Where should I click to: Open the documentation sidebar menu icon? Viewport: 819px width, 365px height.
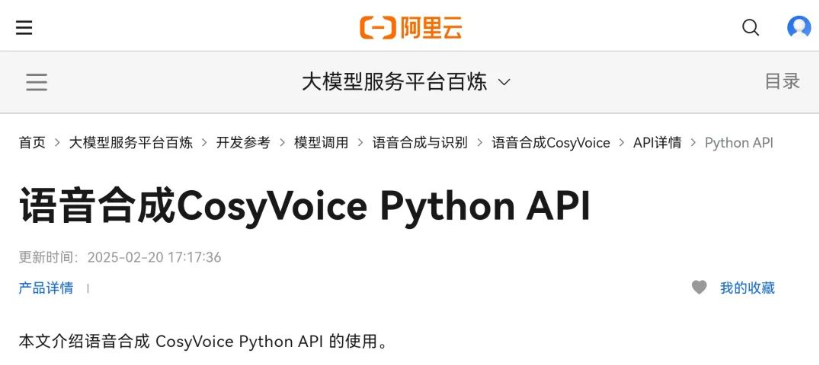point(37,82)
